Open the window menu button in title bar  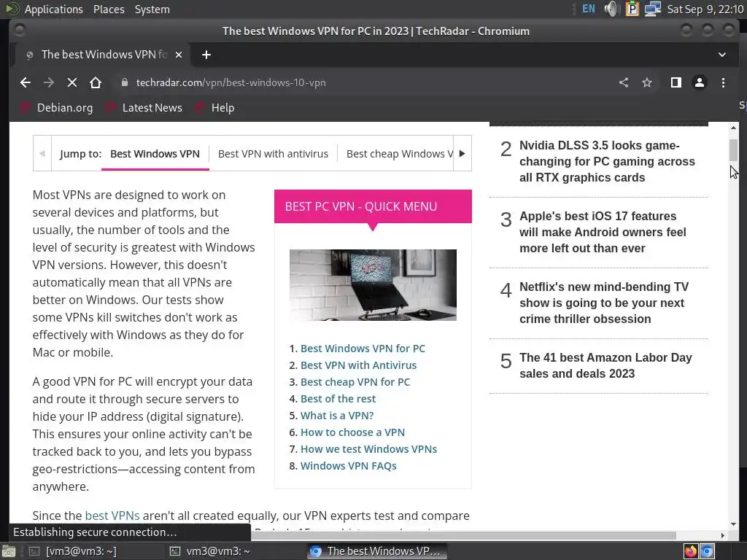pyautogui.click(x=20, y=31)
